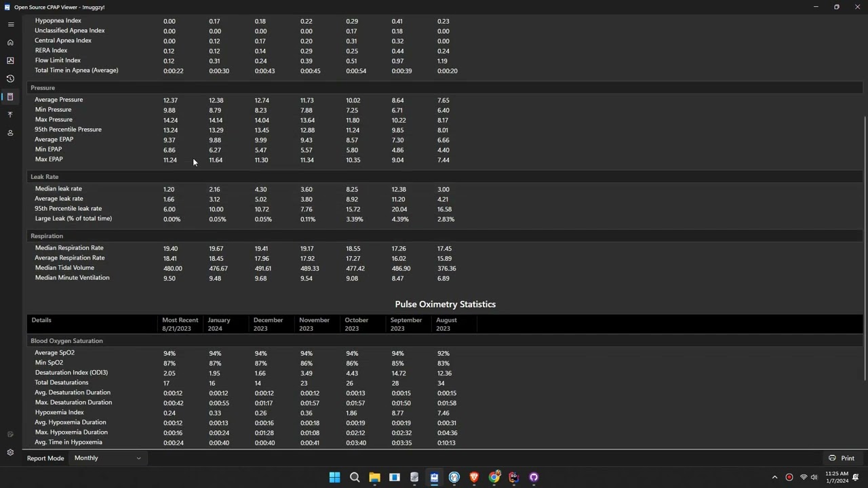This screenshot has width=868, height=488.
Task: Switch to Chrome in the taskbar
Action: click(494, 477)
